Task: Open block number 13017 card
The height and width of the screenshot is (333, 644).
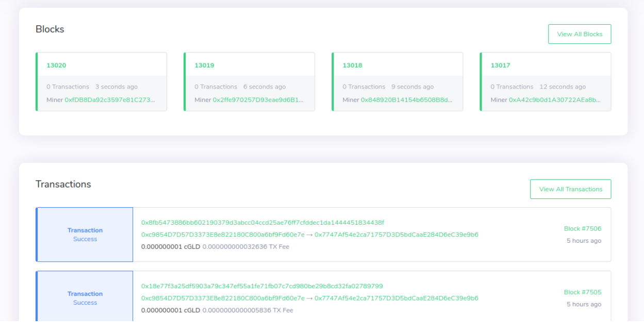Action: 500,65
